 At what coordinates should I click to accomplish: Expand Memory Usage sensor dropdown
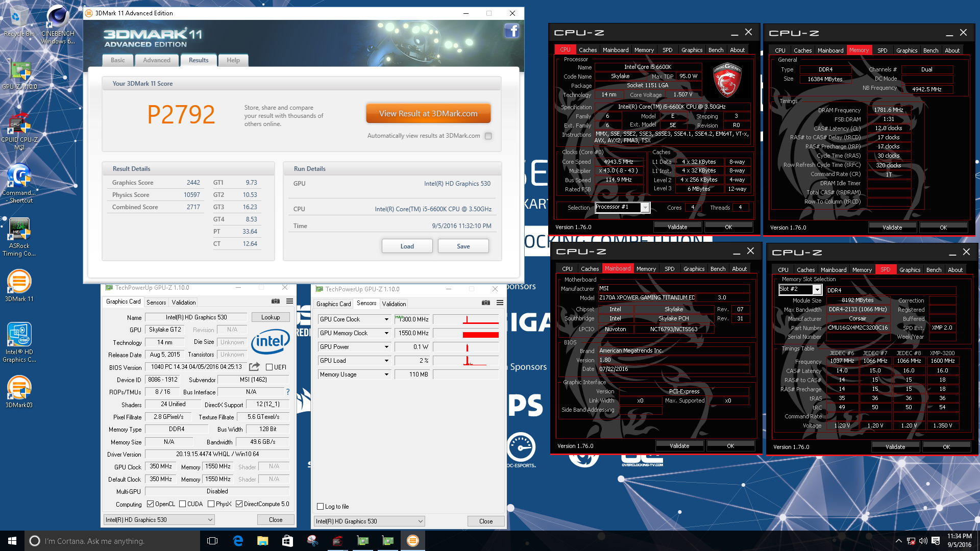pos(386,374)
